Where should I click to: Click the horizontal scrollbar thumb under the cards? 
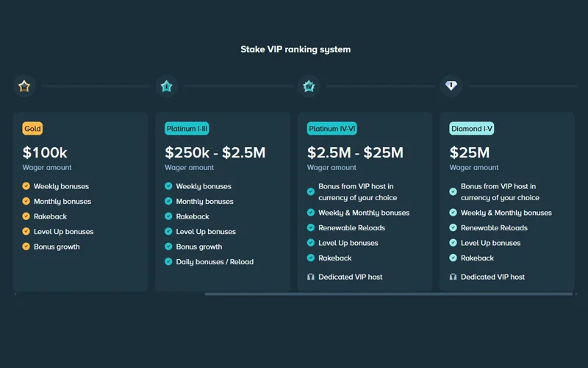(x=389, y=294)
